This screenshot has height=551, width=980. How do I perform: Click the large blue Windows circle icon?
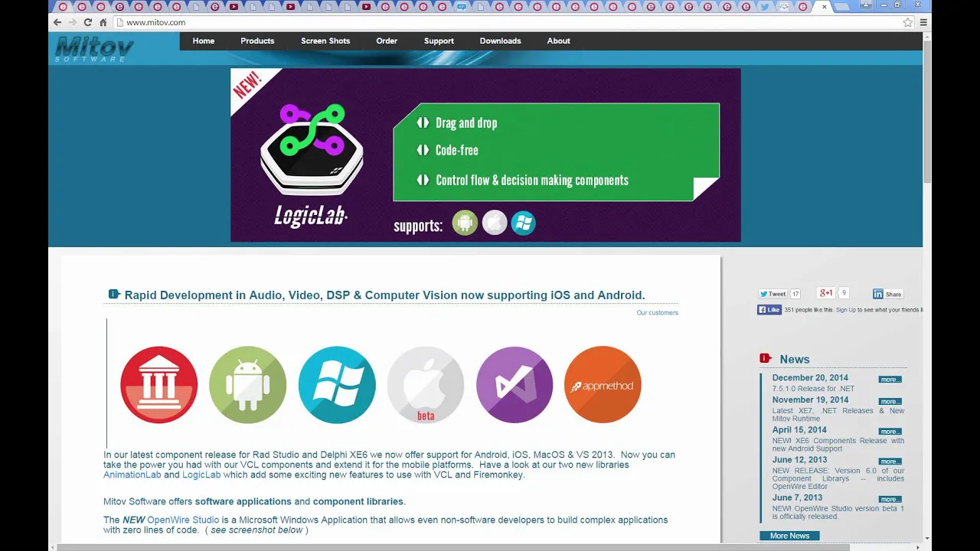337,385
